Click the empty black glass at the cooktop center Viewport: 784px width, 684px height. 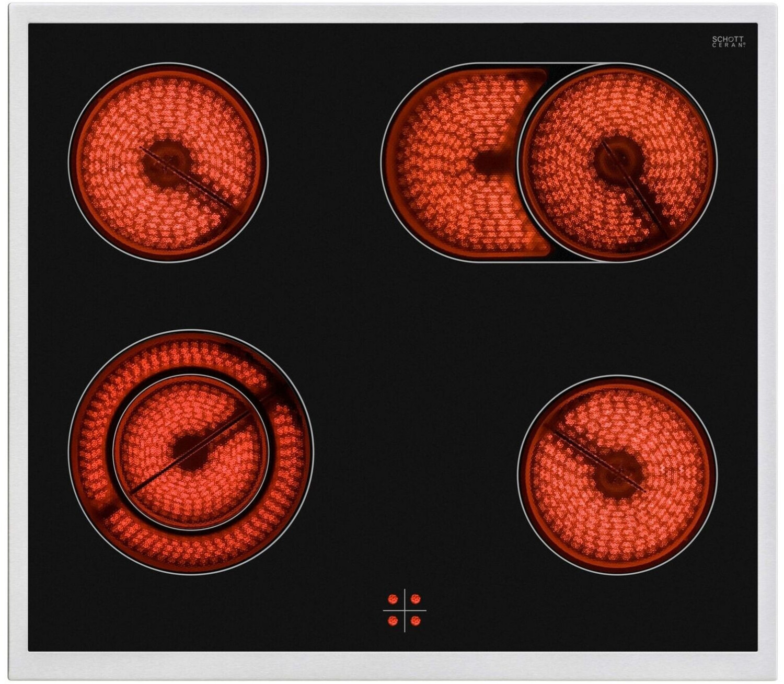click(x=392, y=324)
